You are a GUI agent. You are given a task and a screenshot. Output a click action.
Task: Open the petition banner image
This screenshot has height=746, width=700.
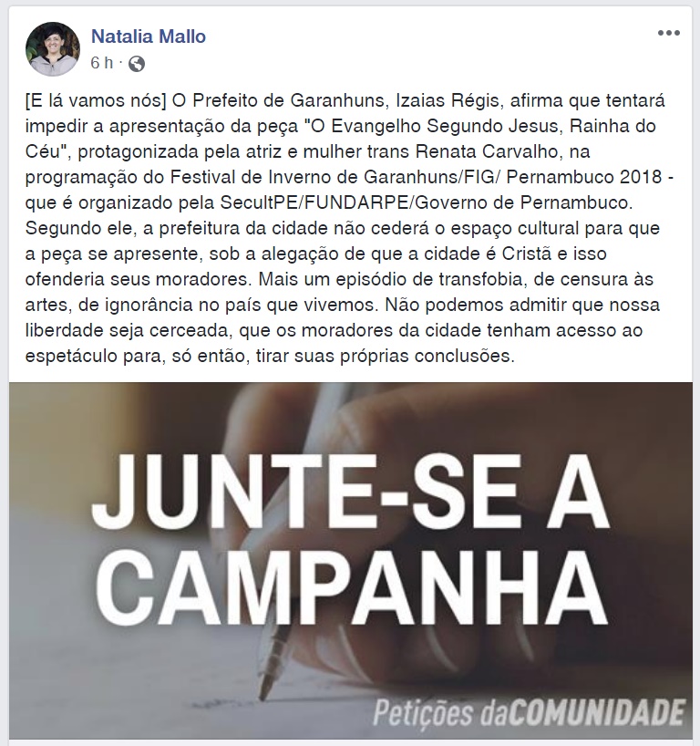pyautogui.click(x=351, y=561)
